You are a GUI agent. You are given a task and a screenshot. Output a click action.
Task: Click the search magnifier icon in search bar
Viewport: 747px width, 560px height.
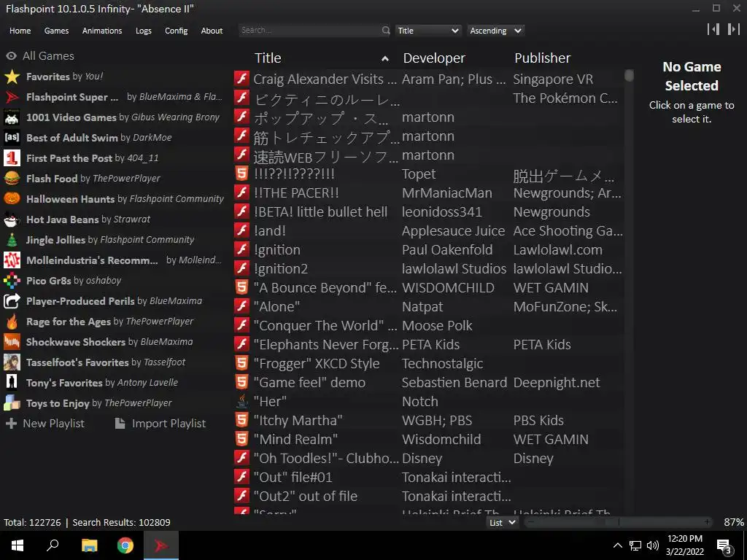click(x=386, y=31)
